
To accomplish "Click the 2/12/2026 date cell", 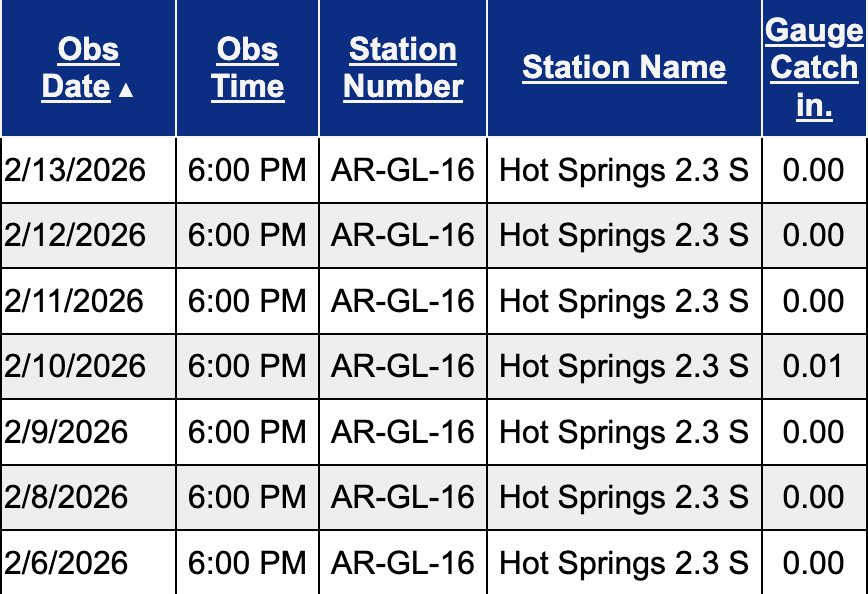I will [x=76, y=235].
